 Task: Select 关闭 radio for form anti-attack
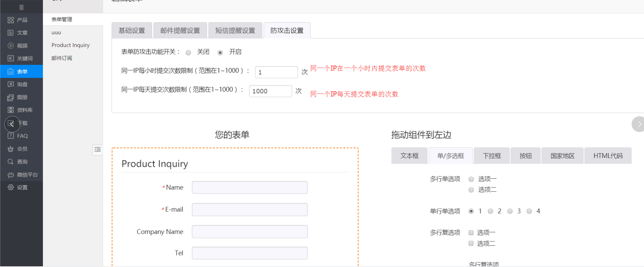coord(188,53)
